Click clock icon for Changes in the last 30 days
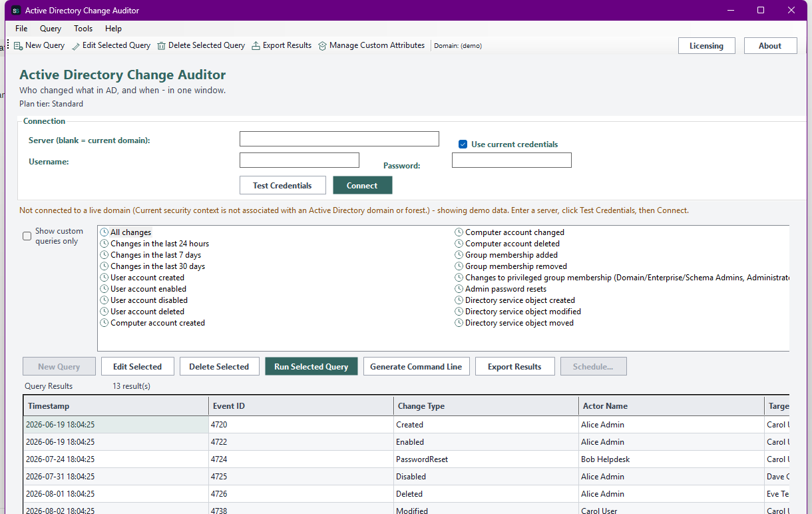The height and width of the screenshot is (514, 812). pos(104,266)
